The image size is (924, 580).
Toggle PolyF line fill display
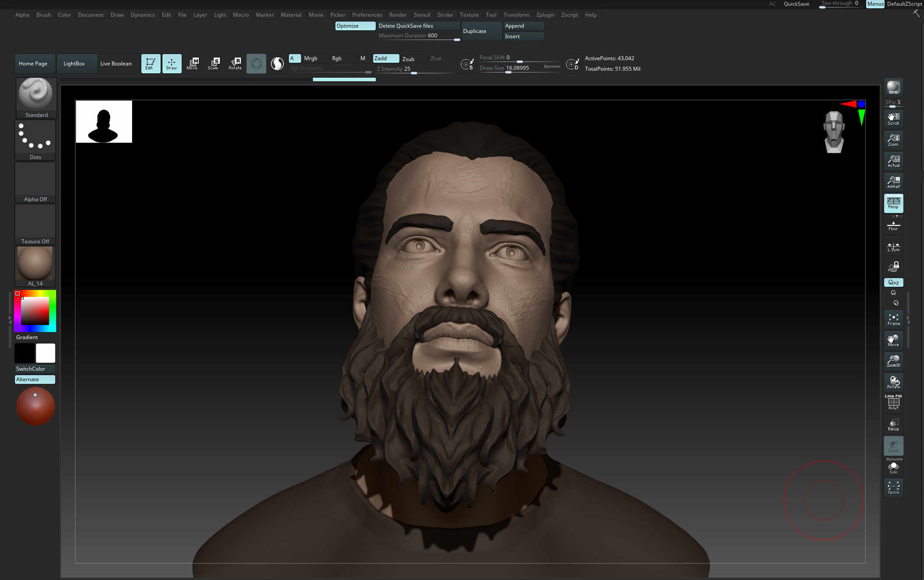pos(893,403)
